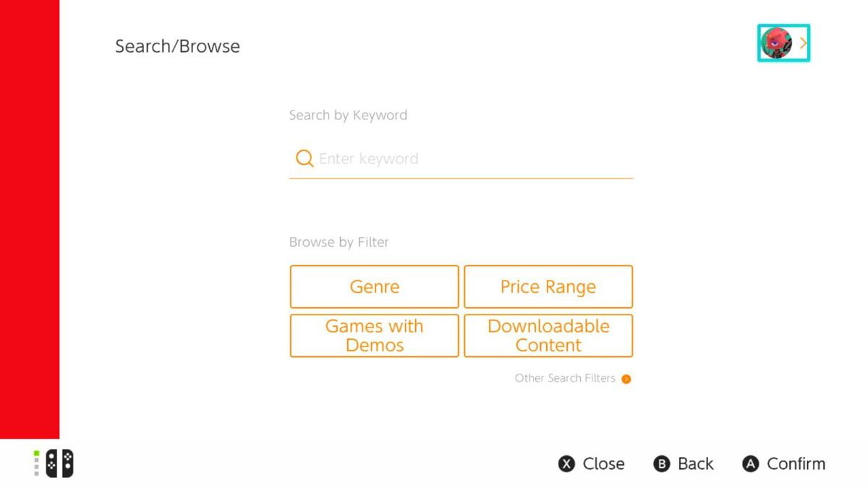Click the Search/Browse page title
The width and height of the screenshot is (868, 488).
176,46
